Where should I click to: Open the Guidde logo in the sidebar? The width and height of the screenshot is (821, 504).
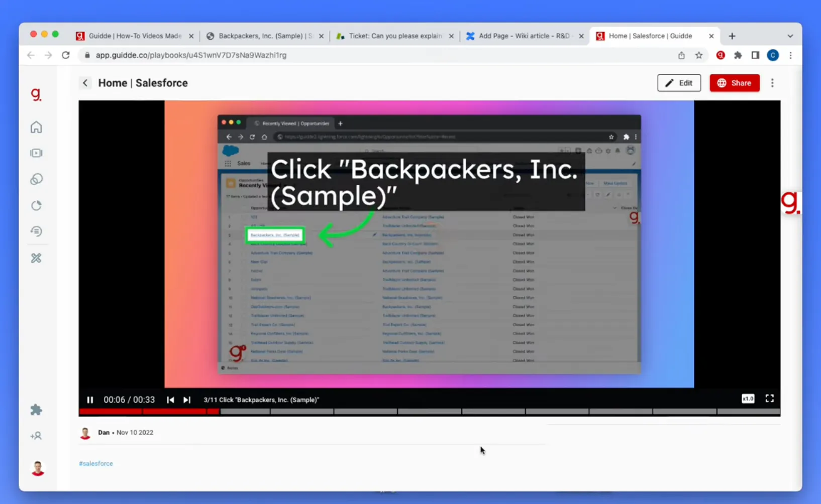[36, 94]
